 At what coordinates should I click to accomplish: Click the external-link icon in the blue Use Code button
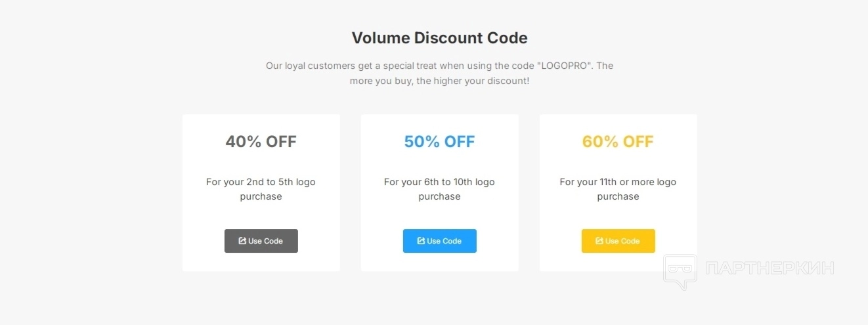421,241
